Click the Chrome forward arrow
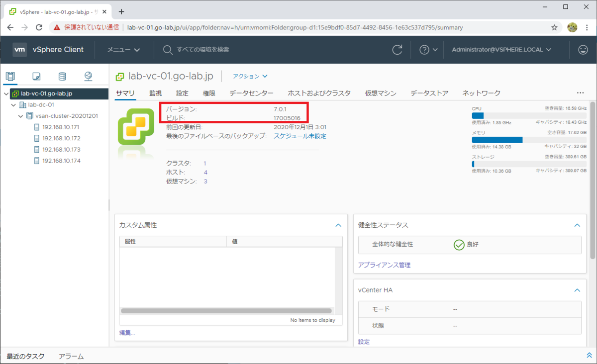Image resolution: width=597 pixels, height=364 pixels. (25, 27)
